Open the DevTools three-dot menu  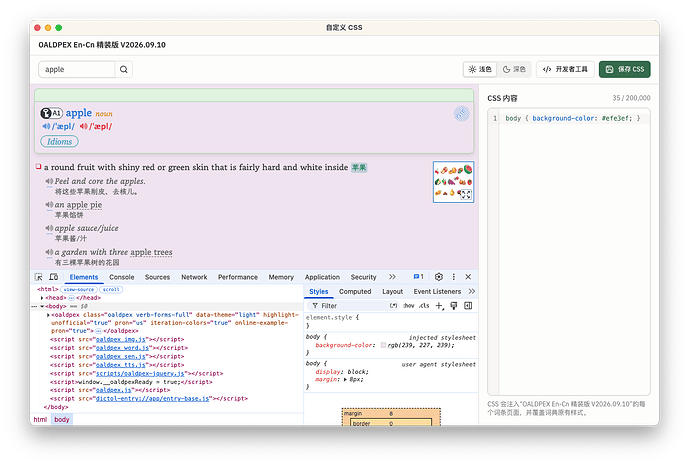coord(453,277)
